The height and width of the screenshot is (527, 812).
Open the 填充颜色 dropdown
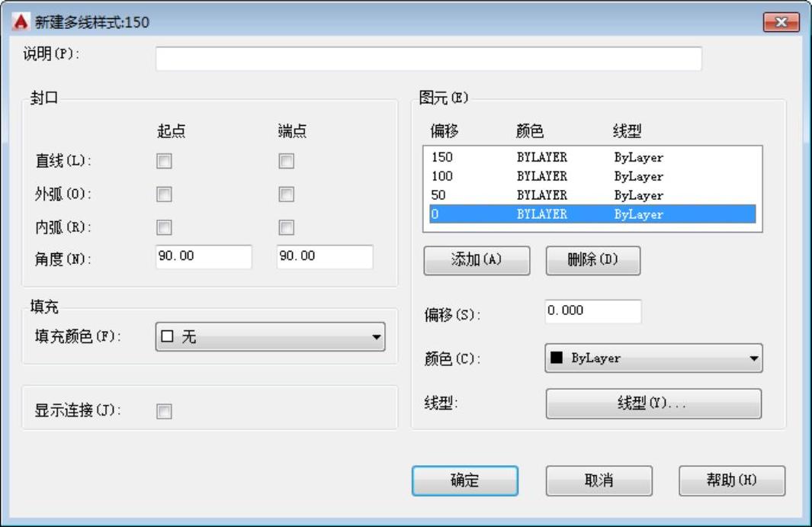click(271, 337)
